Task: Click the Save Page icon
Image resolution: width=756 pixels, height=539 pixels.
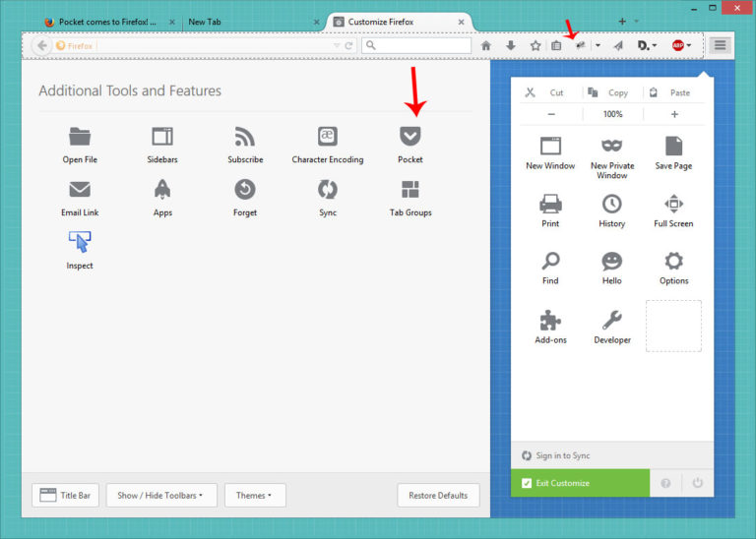Action: coord(673,146)
